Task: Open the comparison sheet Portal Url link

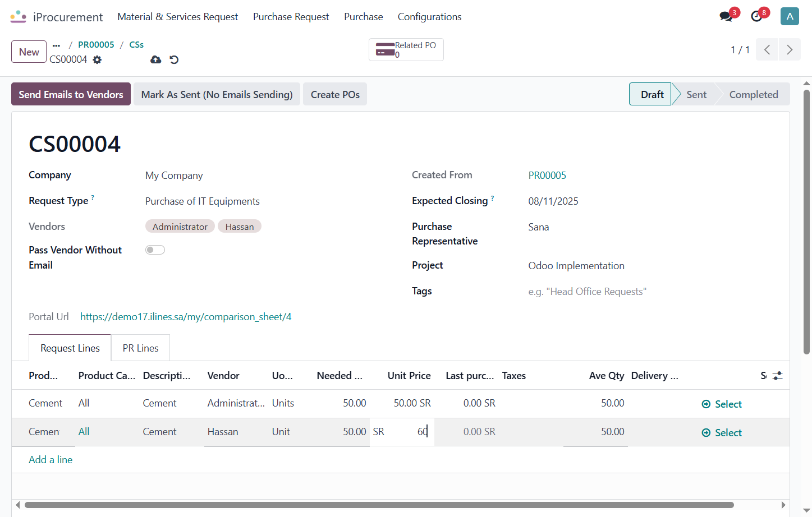Action: 186,317
